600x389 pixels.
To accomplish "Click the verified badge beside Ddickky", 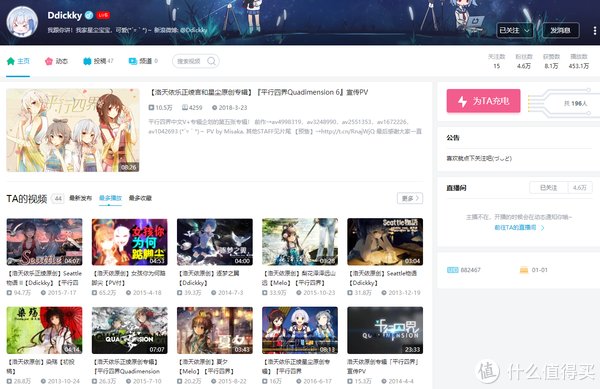I will point(89,15).
